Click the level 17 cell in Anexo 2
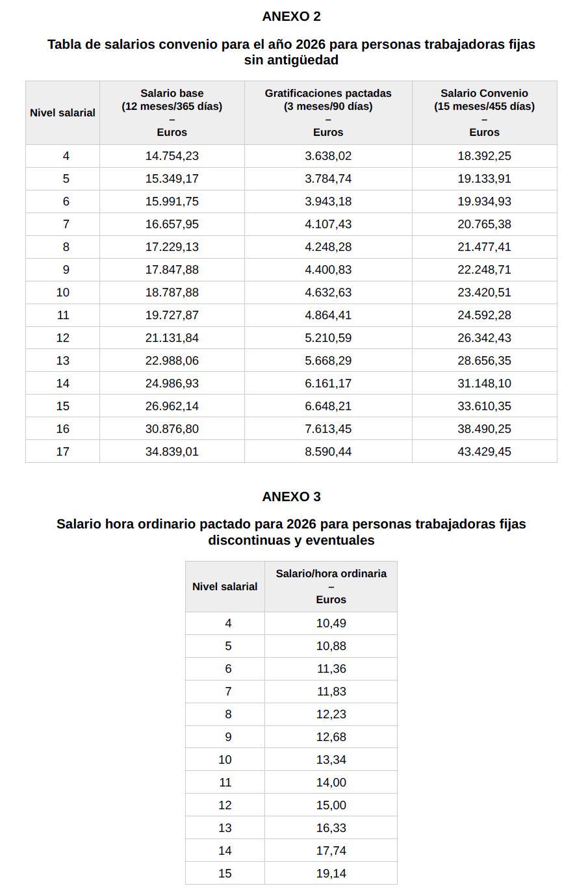The height and width of the screenshot is (895, 588). (x=63, y=452)
